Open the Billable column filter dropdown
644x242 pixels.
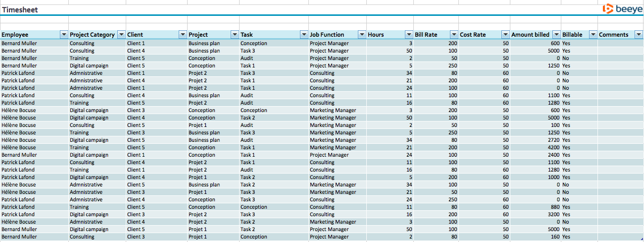(x=593, y=35)
